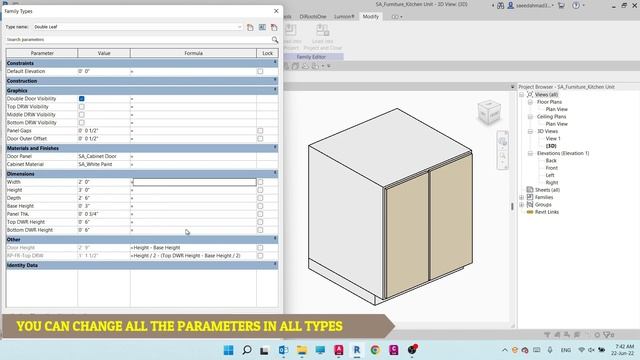This screenshot has height=360, width=640.
Task: Click the user account sign-in icon
Action: [511, 5]
